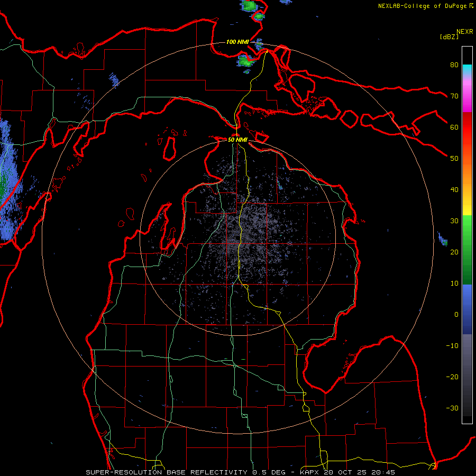This screenshot has height=476, width=476.
Task: Click the 10 value on the dBZ scale
Action: (x=454, y=283)
